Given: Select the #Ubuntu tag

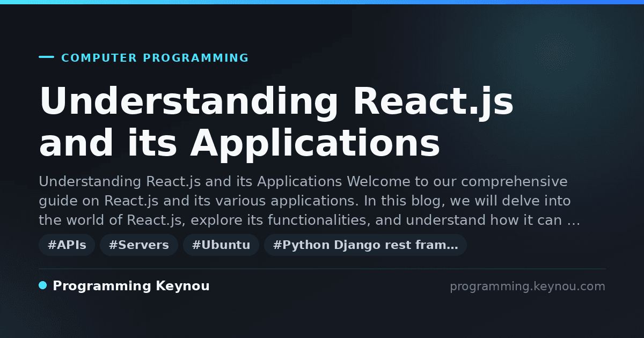Looking at the screenshot, I should pos(221,245).
